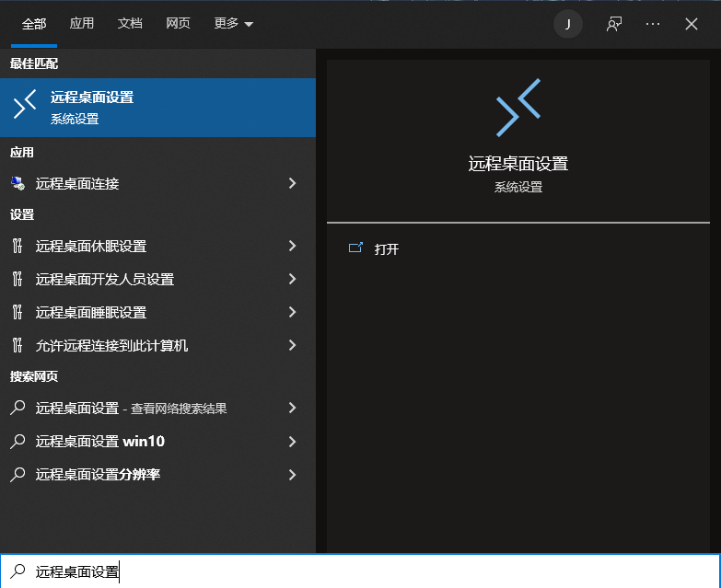Switch to the 网页 tab

coord(178,23)
